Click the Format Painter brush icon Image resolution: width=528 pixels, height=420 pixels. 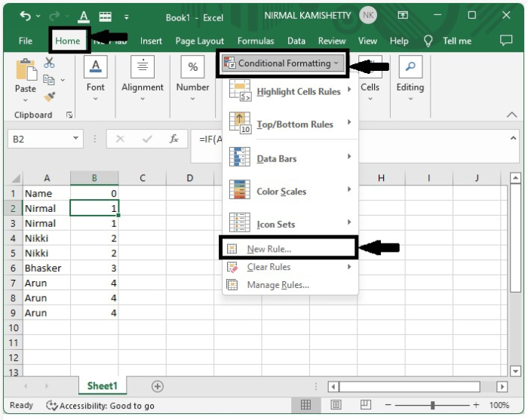click(50, 97)
